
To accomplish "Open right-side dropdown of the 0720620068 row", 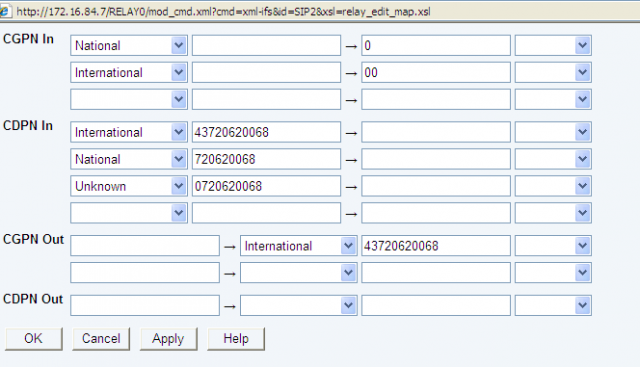I will (553, 186).
